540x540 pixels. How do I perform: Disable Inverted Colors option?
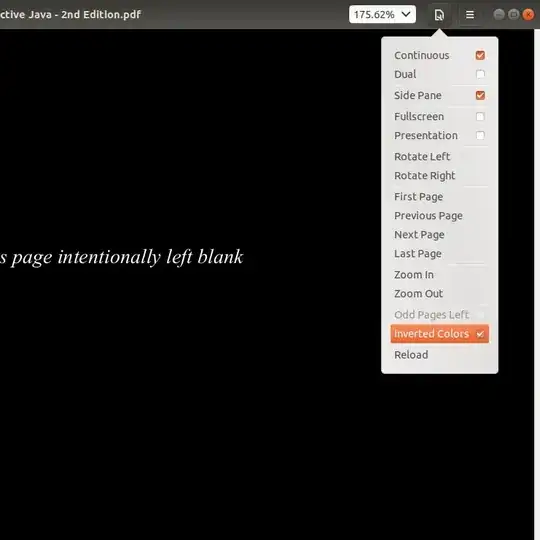(440, 334)
